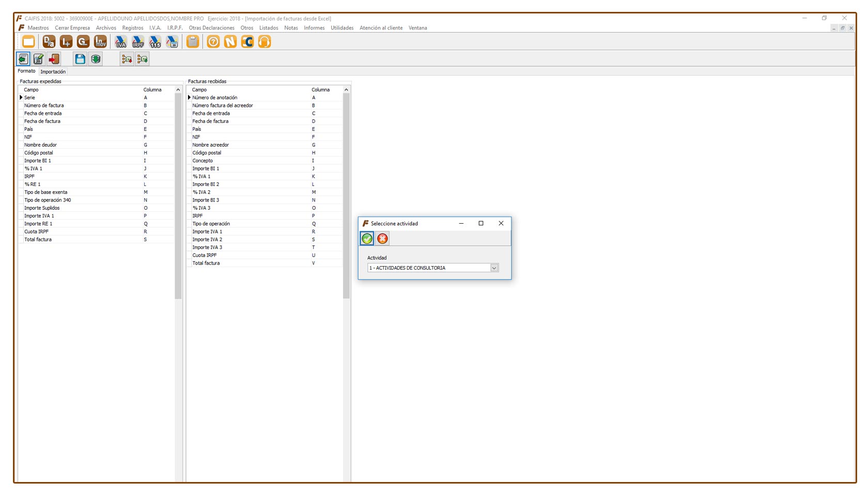The height and width of the screenshot is (497, 868).
Task: Click the orange 'C' toolbar icon
Action: pyautogui.click(x=247, y=42)
